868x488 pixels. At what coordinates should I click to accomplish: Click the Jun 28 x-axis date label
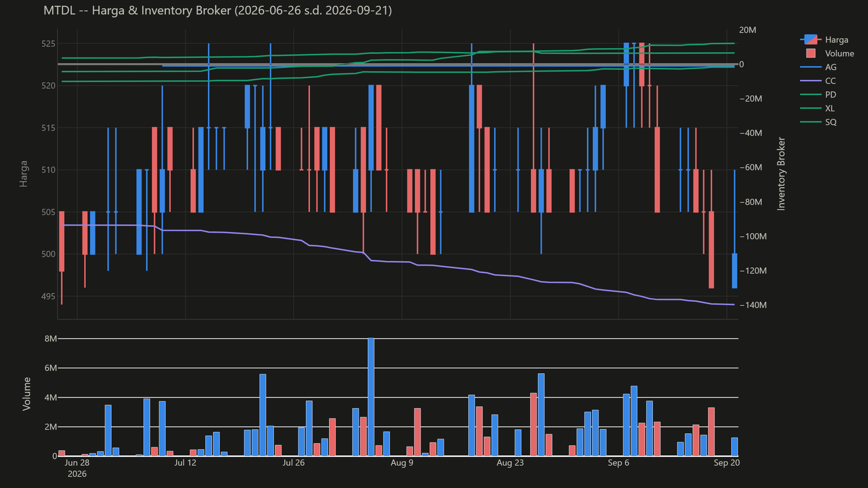coord(77,463)
